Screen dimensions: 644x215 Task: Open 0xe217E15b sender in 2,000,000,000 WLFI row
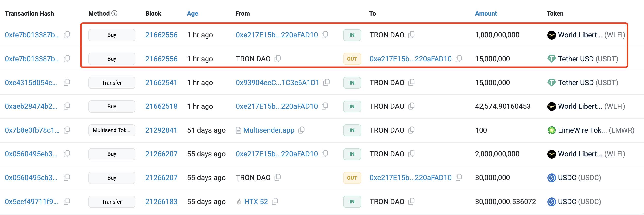tap(277, 154)
